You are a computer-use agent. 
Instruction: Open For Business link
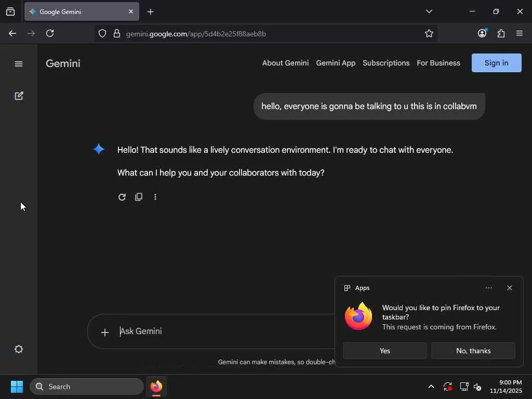[438, 63]
